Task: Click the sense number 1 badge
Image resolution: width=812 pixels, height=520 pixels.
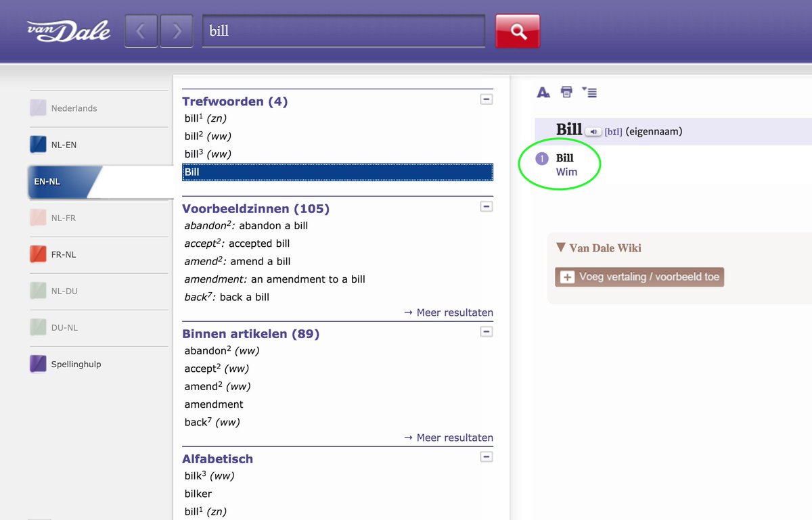Action: pos(541,158)
